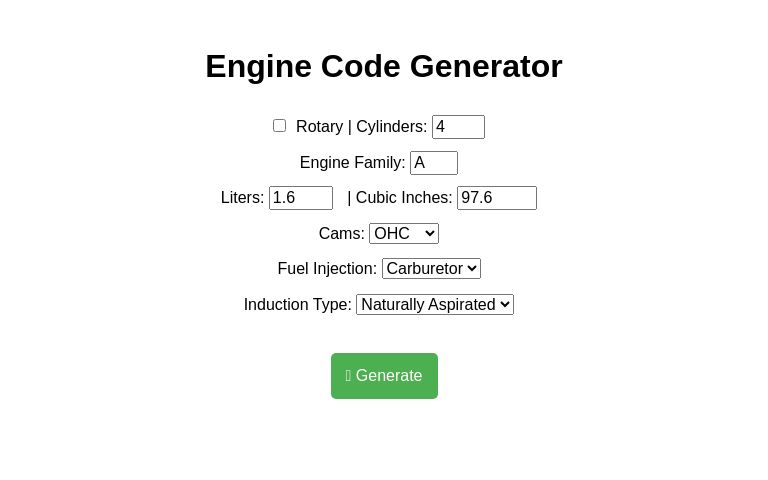Focus the Cubic Inches input
The image size is (768, 480).
496,198
